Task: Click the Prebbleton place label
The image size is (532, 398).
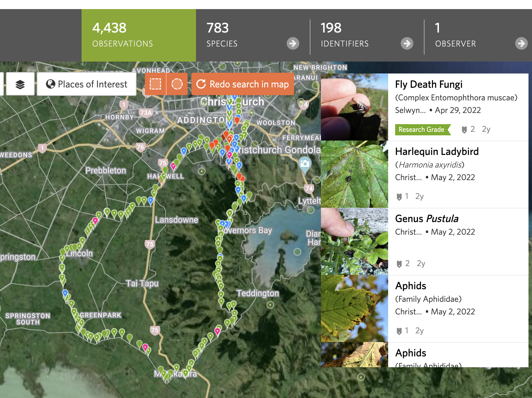Action: [106, 170]
